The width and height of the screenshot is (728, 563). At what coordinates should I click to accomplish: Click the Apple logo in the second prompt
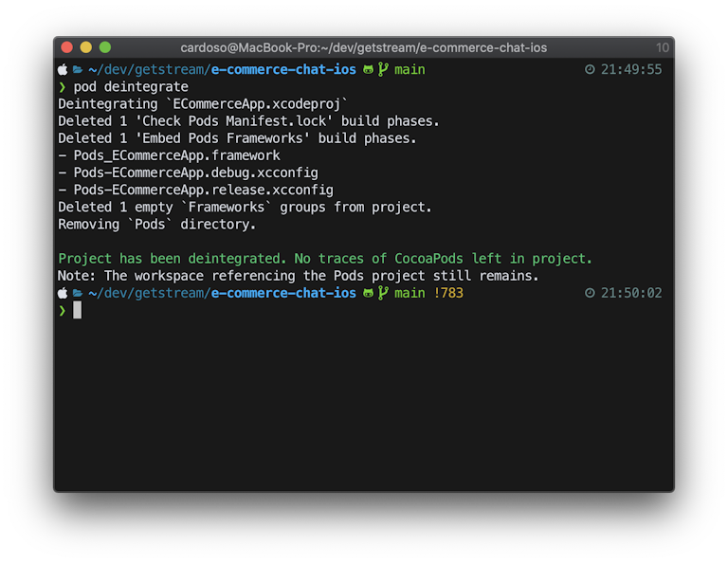63,293
